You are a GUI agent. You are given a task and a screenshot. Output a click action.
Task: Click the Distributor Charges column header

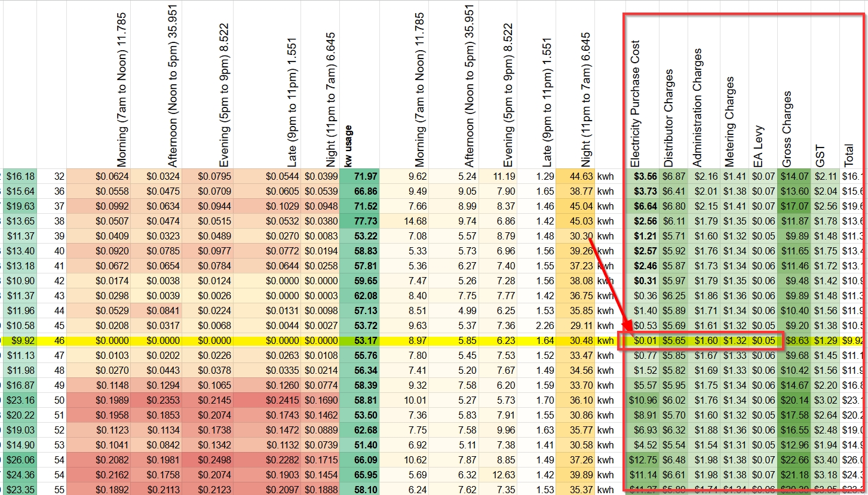(668, 118)
